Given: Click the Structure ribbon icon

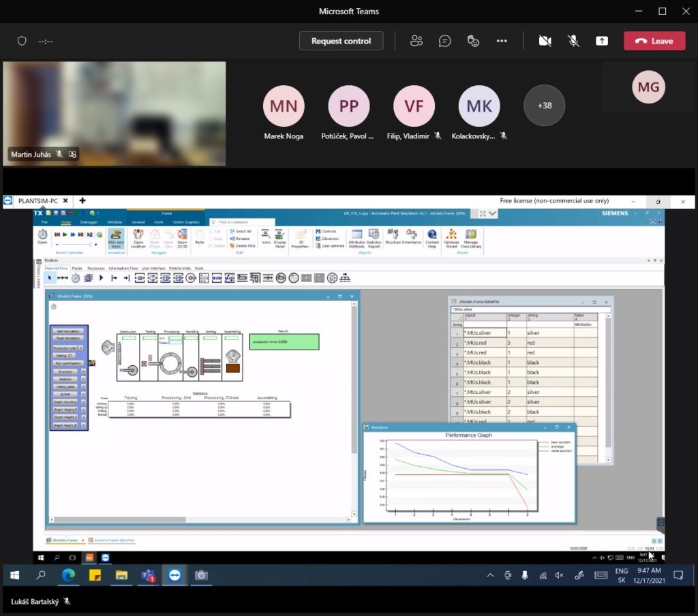Looking at the screenshot, I should click(x=393, y=236).
